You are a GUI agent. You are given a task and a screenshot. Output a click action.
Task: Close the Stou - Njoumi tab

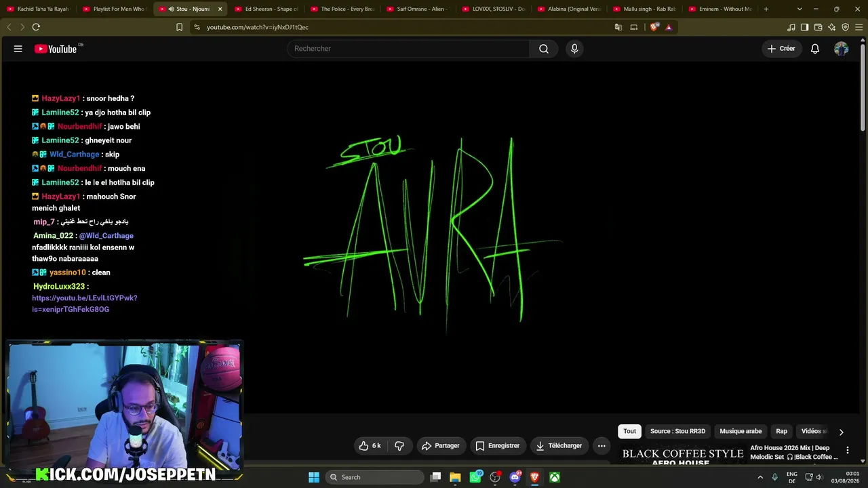tap(220, 9)
